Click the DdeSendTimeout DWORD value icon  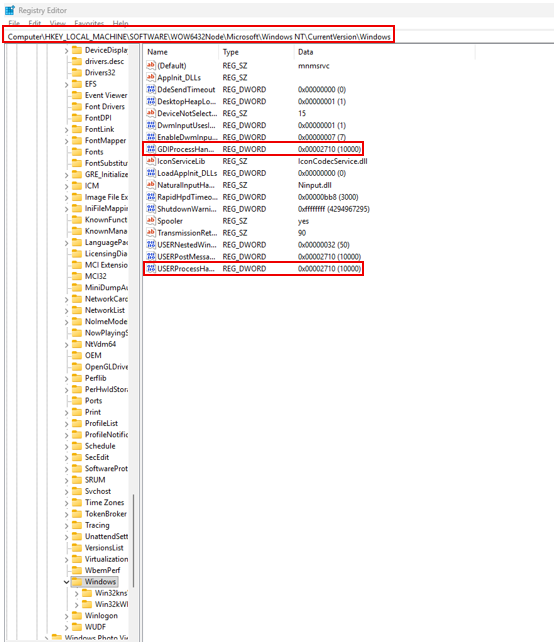point(151,89)
